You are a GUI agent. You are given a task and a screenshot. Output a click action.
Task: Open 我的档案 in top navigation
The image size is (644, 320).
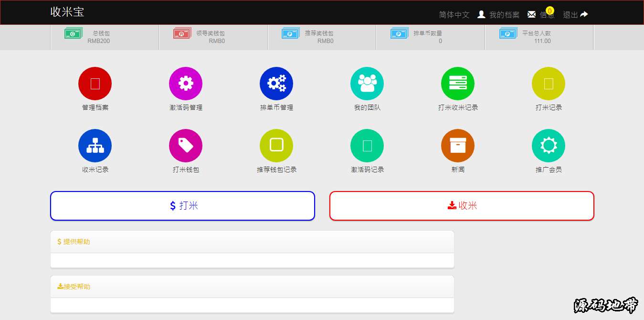[x=499, y=15]
